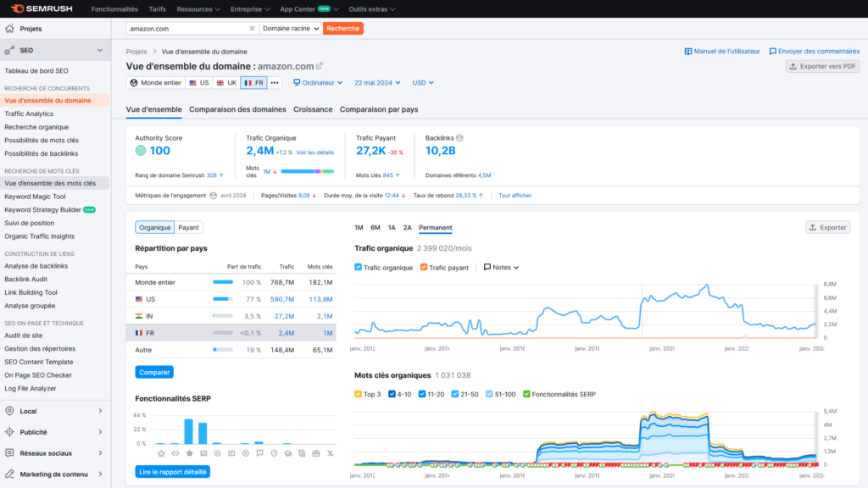
Task: Open the Domaine racine dropdown
Action: [292, 28]
